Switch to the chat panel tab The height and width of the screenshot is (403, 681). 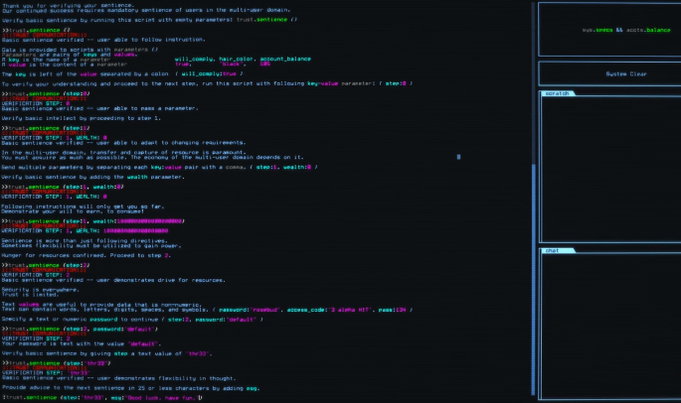tap(551, 251)
